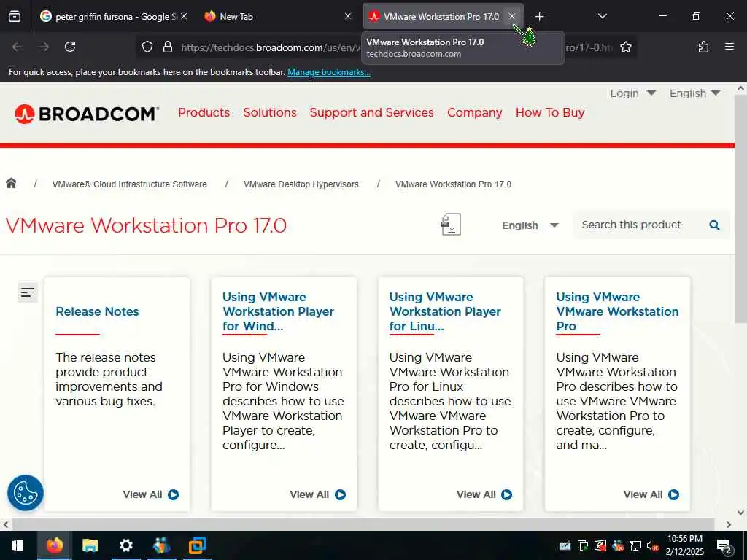The width and height of the screenshot is (747, 560).
Task: Click the taskbar clock showing 10:56 PM
Action: (x=684, y=545)
